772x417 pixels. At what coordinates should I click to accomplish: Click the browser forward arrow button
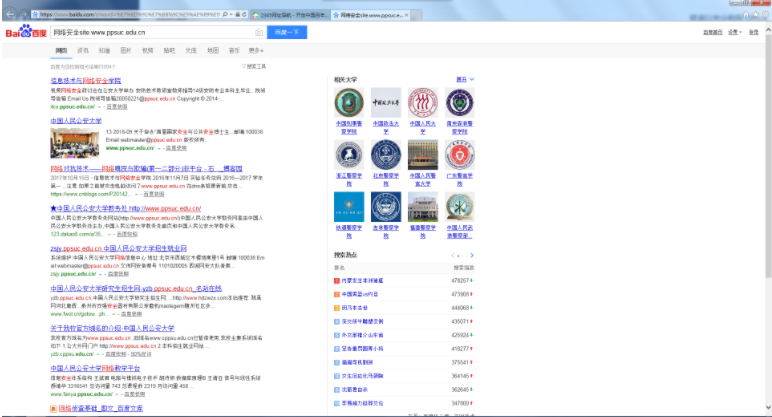point(23,15)
